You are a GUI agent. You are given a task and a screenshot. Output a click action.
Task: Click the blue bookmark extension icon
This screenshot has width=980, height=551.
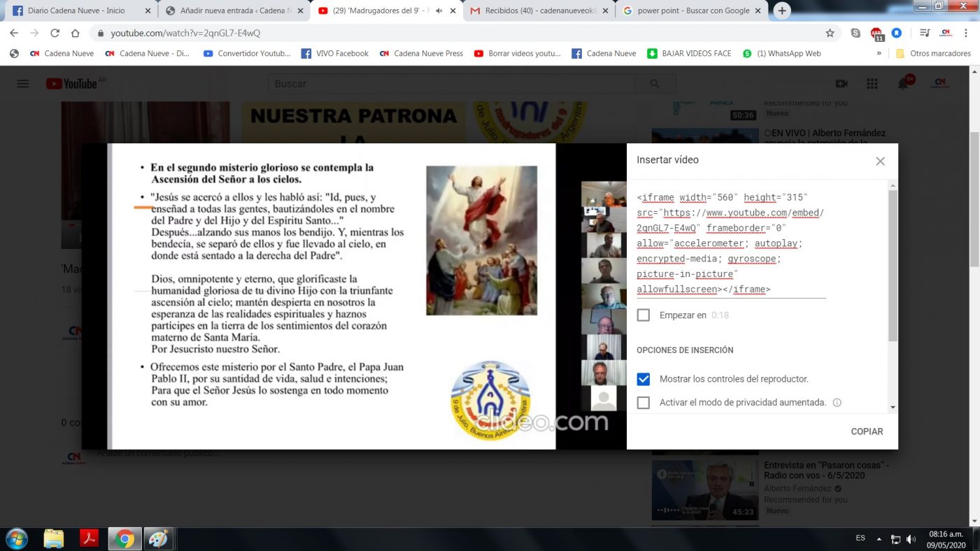click(x=897, y=33)
